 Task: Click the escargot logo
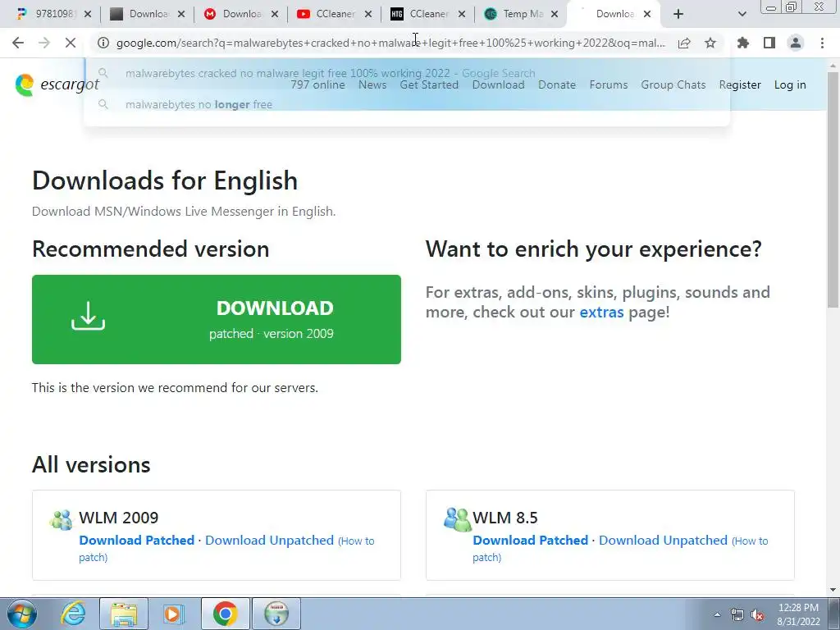click(x=57, y=84)
